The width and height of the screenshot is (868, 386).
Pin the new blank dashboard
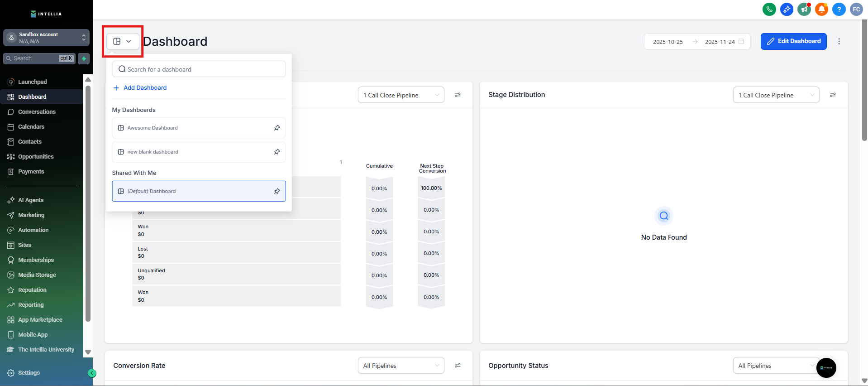[x=277, y=152]
